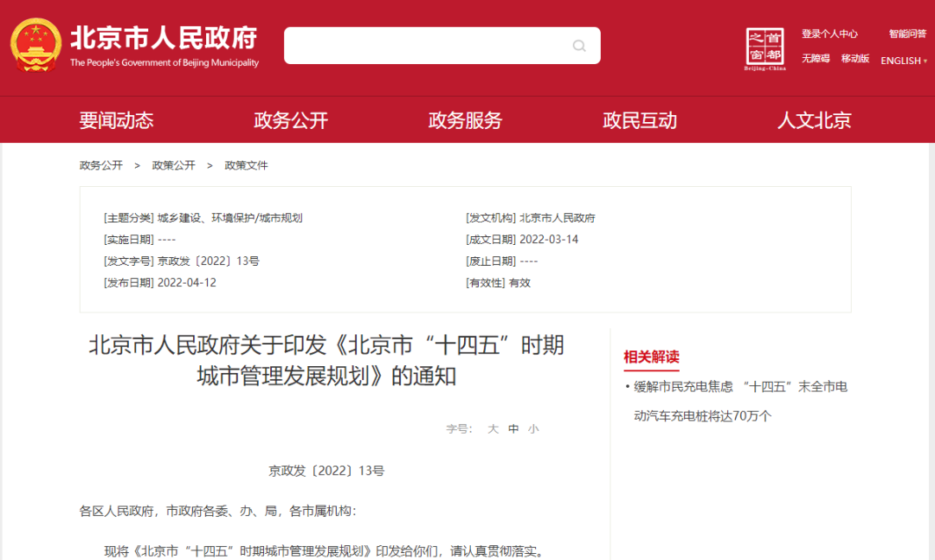Enable 无障碍 accessibility mode
This screenshot has width=935, height=560.
coord(816,59)
